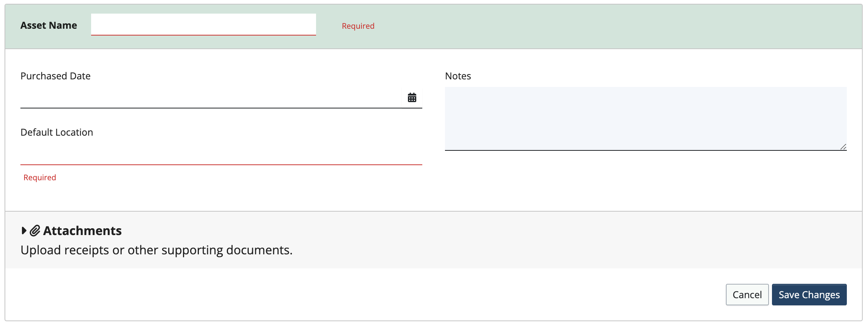This screenshot has width=868, height=325.
Task: Click the Default Location label
Action: coord(57,132)
